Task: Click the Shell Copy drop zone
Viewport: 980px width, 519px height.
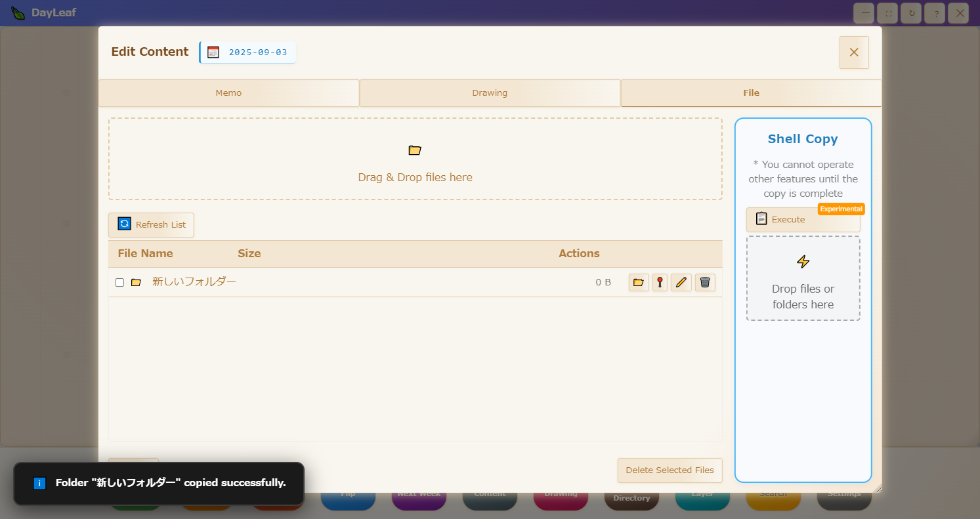Action: pos(803,278)
